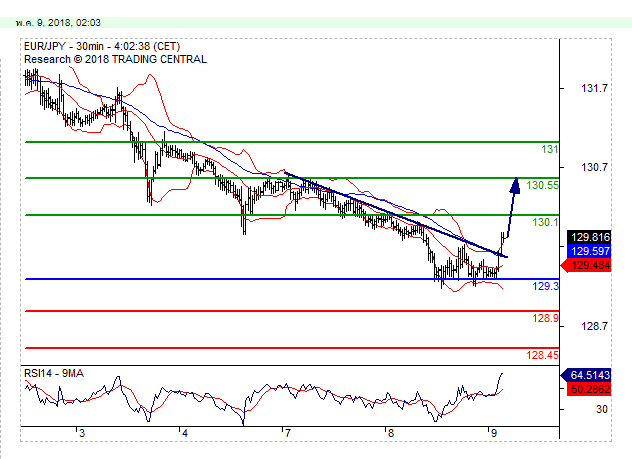Click the 131 resistance level label
This screenshot has width=632, height=459.
[x=549, y=150]
